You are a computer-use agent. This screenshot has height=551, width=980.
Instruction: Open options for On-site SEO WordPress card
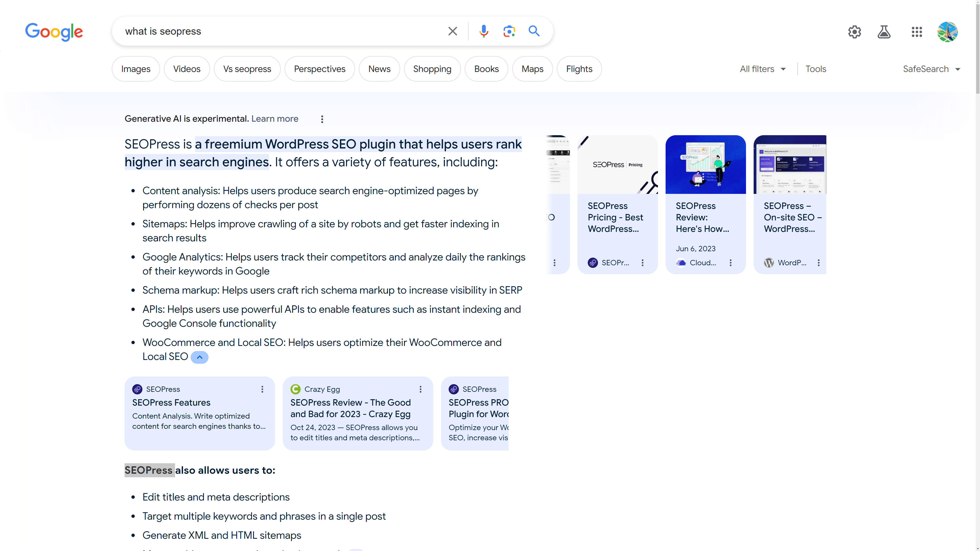tap(819, 263)
